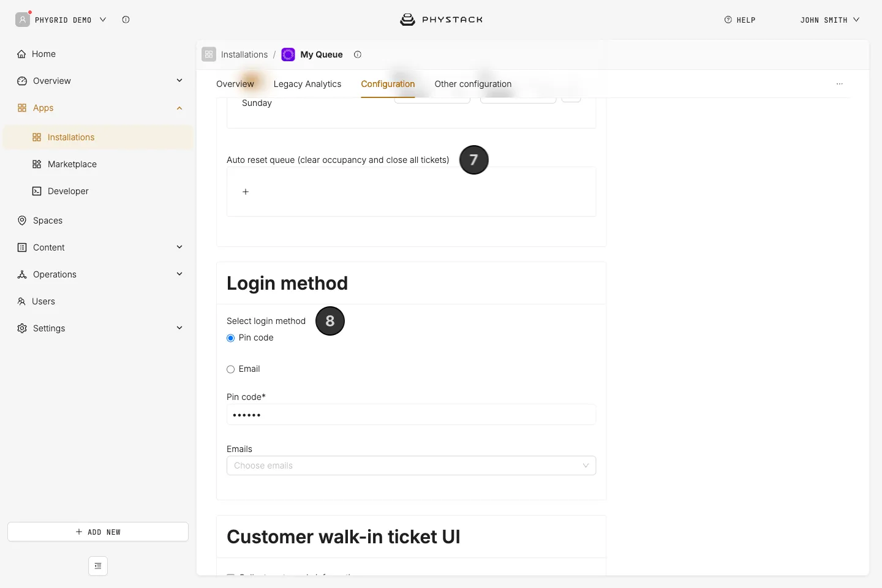Open the three-dots more options menu
The width and height of the screenshot is (882, 588).
(x=840, y=84)
